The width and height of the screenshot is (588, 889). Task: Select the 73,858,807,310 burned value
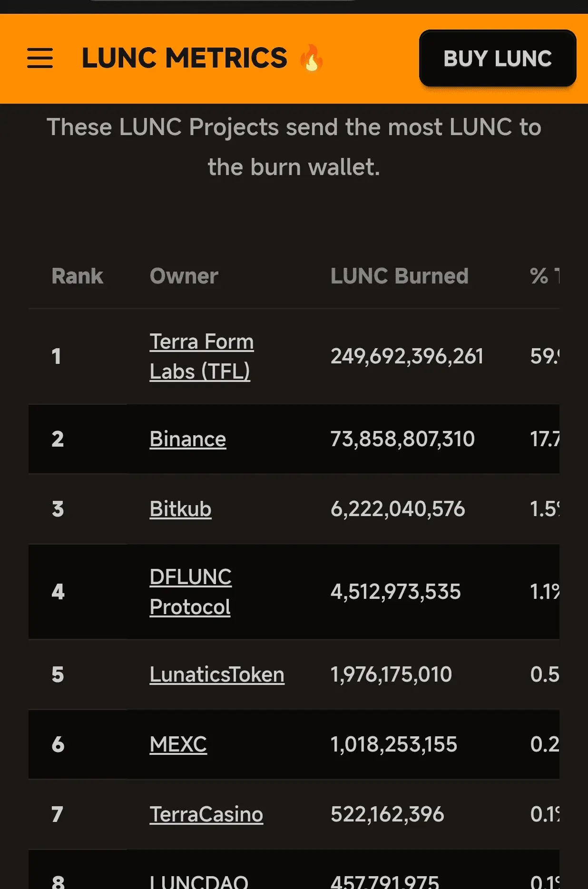[403, 439]
